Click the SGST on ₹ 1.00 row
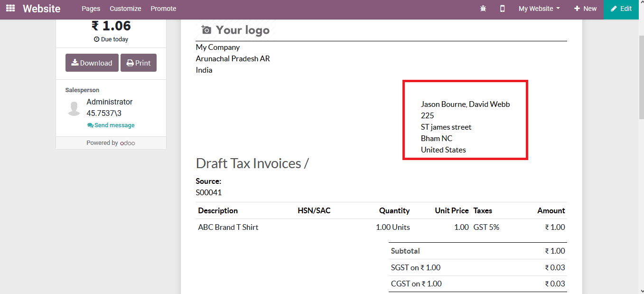The width and height of the screenshot is (644, 294). click(478, 267)
